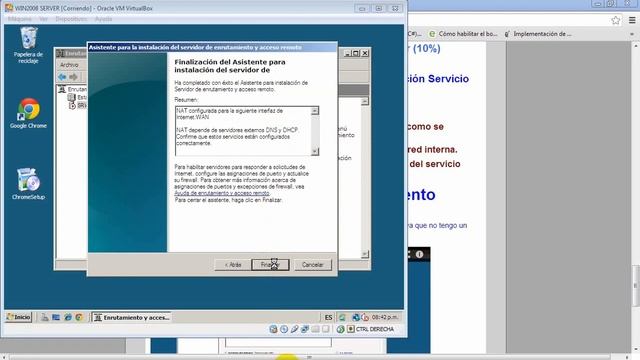Open the Chrome hamburger menu

pyautogui.click(x=632, y=20)
